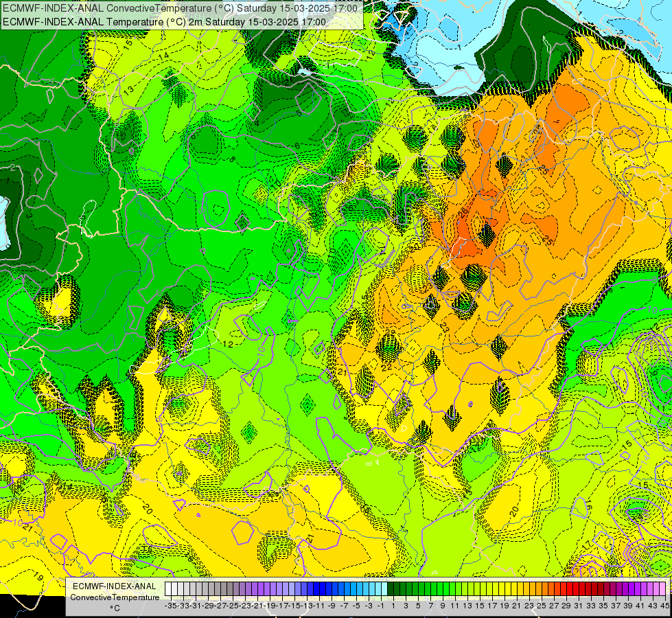Click the Temperature 2m title line
672x618 pixels.
click(x=164, y=22)
